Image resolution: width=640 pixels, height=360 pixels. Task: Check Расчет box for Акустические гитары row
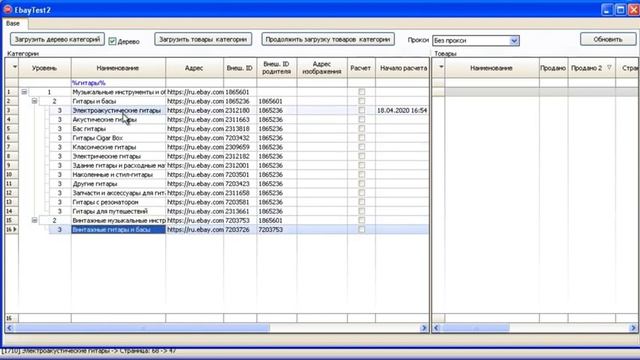pos(362,119)
